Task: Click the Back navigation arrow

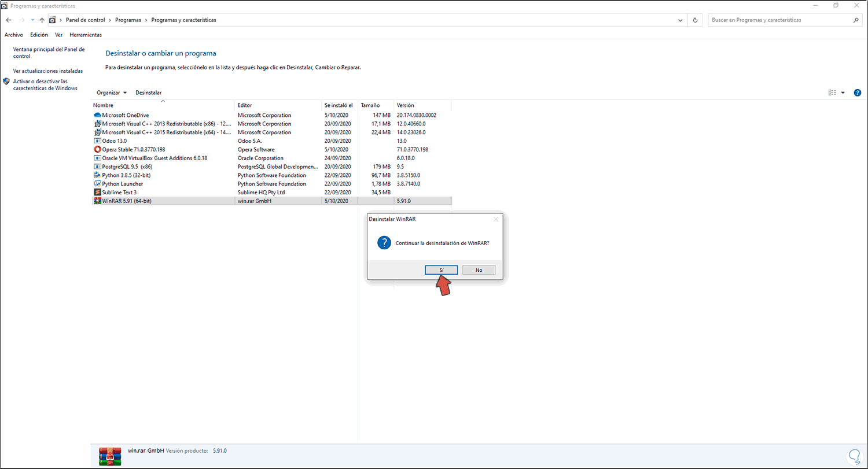Action: (x=8, y=20)
